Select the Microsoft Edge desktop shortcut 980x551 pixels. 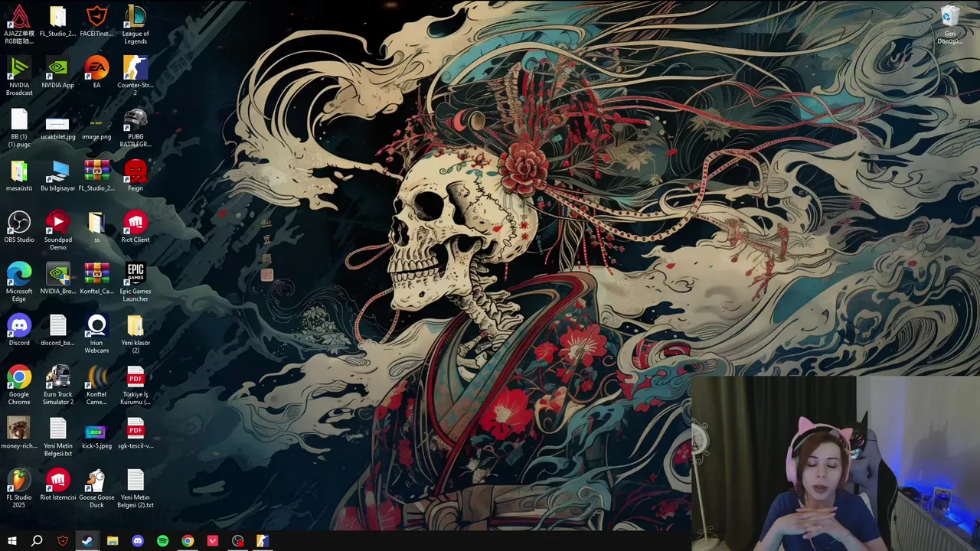tap(19, 282)
